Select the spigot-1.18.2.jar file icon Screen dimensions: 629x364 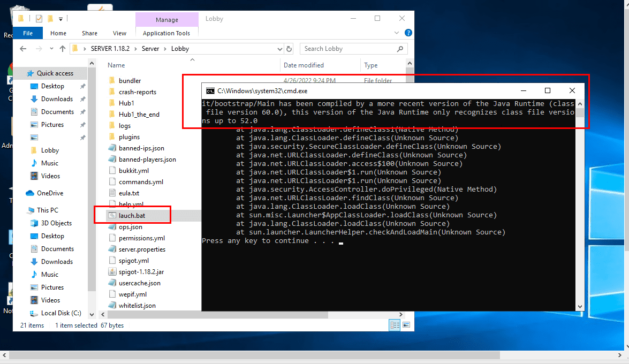[112, 272]
